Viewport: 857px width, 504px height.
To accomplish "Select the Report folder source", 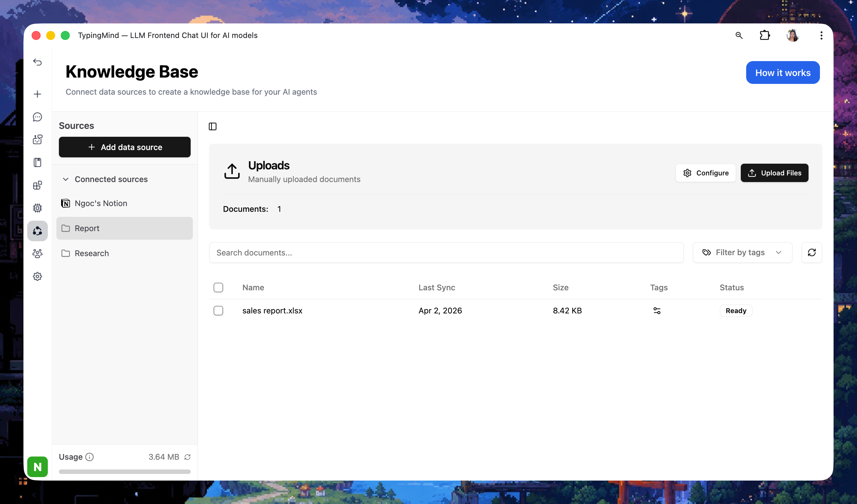I will [124, 228].
